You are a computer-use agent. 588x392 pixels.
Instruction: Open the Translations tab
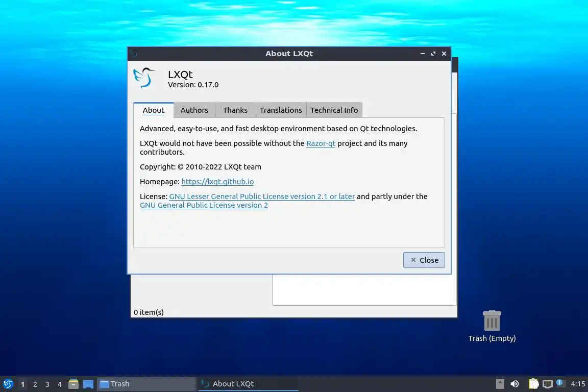281,110
